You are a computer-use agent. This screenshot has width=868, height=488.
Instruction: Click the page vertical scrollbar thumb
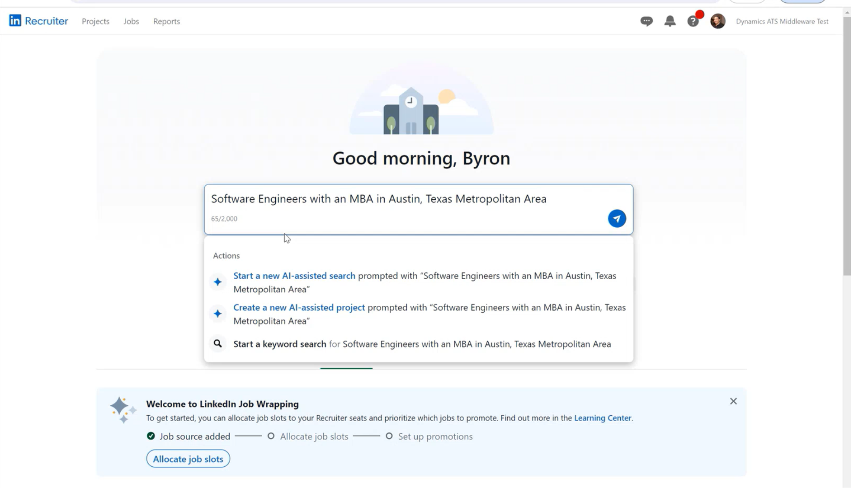[x=847, y=145]
